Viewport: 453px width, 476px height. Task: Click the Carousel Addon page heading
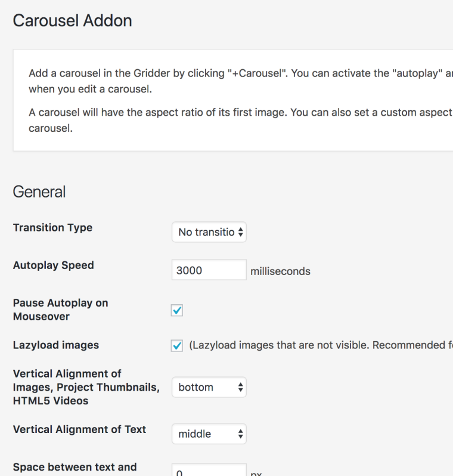[72, 21]
